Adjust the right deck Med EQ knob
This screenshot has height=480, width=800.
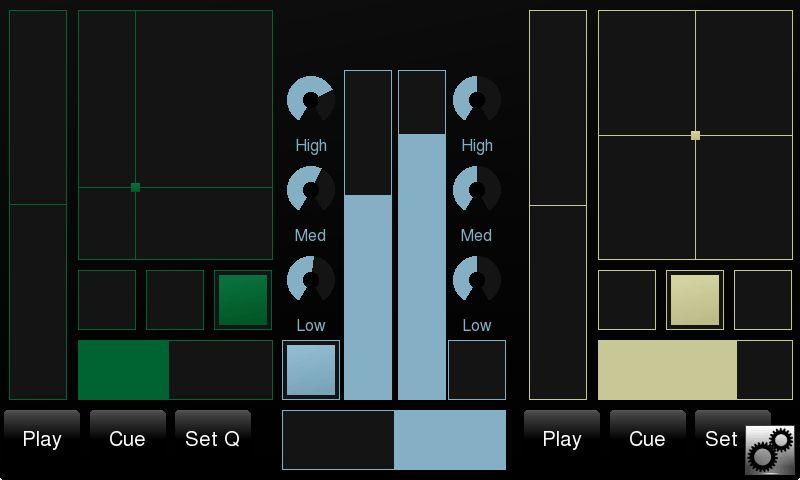[x=477, y=189]
